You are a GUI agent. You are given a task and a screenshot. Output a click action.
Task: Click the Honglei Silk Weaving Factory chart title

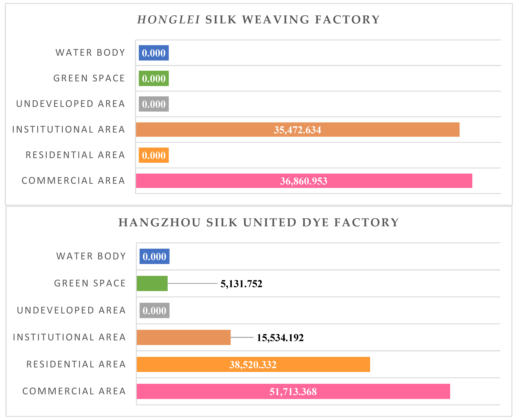point(258,20)
